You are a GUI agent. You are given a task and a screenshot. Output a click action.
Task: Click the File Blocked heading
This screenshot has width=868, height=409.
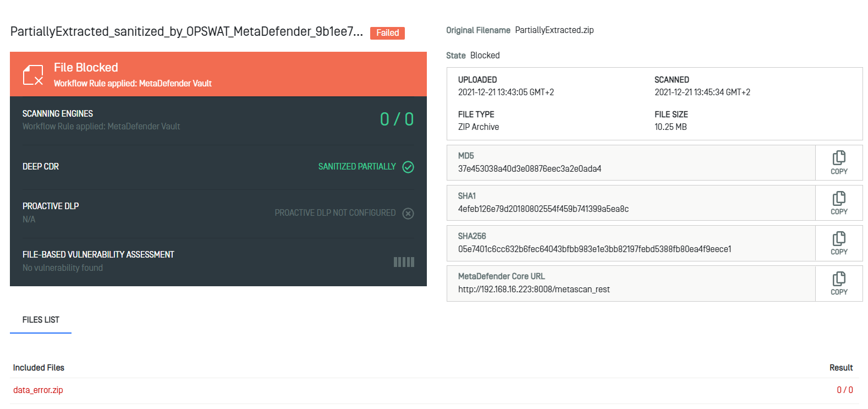click(86, 68)
